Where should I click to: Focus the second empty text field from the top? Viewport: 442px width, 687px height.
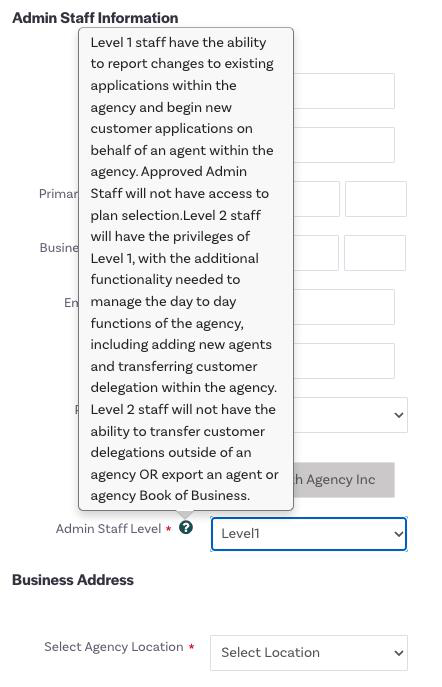coord(344,145)
